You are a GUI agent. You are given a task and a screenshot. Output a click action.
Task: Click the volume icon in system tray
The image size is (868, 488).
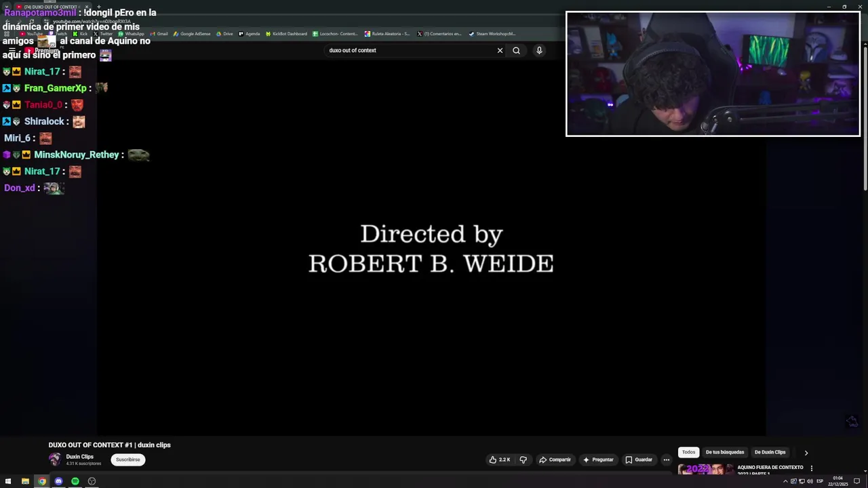[810, 481]
